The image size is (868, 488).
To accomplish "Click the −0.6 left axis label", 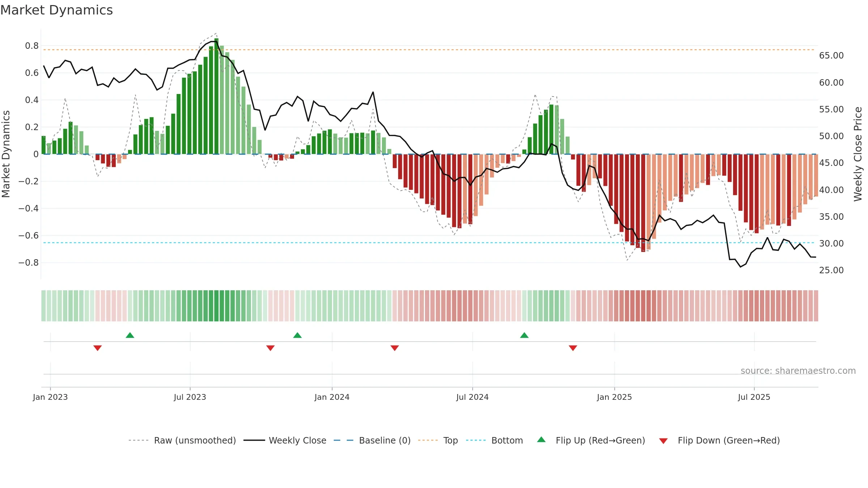I will [28, 235].
